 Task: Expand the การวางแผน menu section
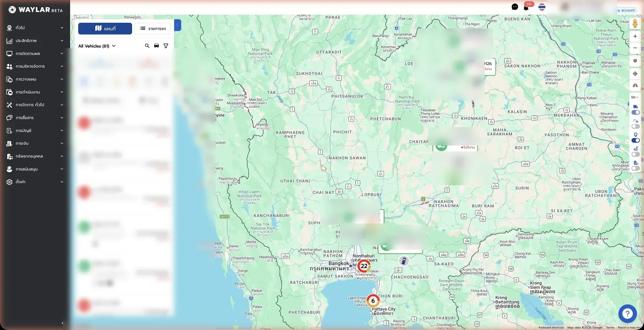pyautogui.click(x=35, y=79)
